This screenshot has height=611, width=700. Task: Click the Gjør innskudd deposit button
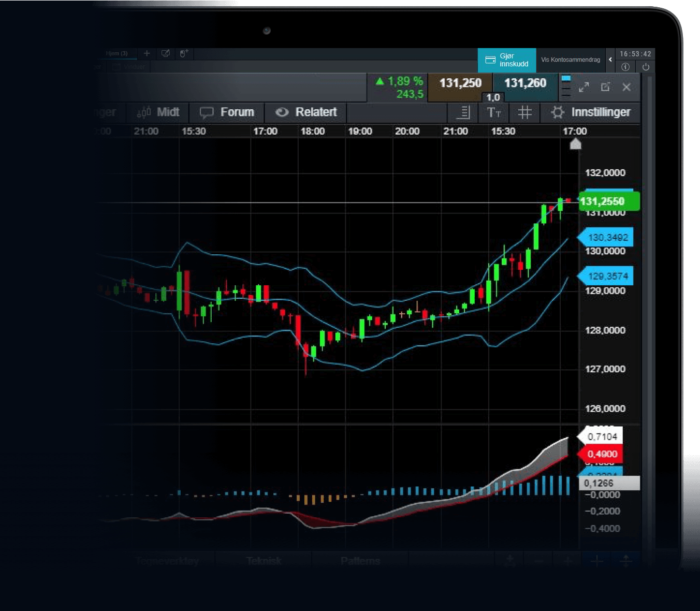[506, 60]
